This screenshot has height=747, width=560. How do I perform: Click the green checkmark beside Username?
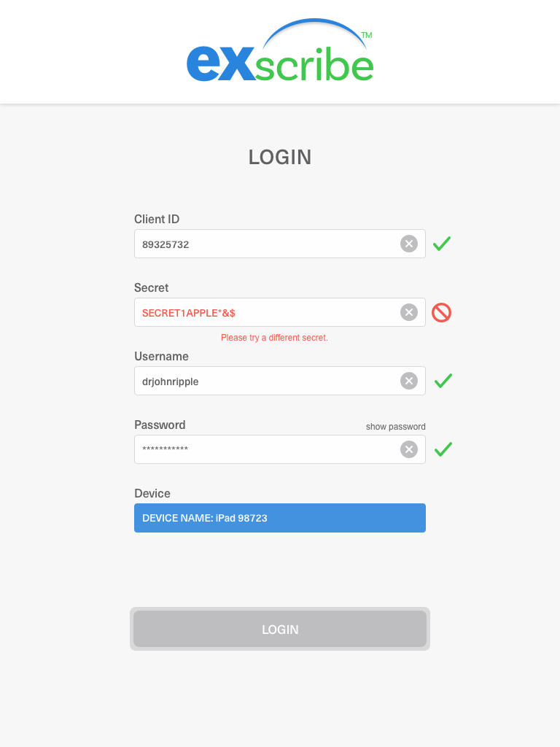point(443,381)
